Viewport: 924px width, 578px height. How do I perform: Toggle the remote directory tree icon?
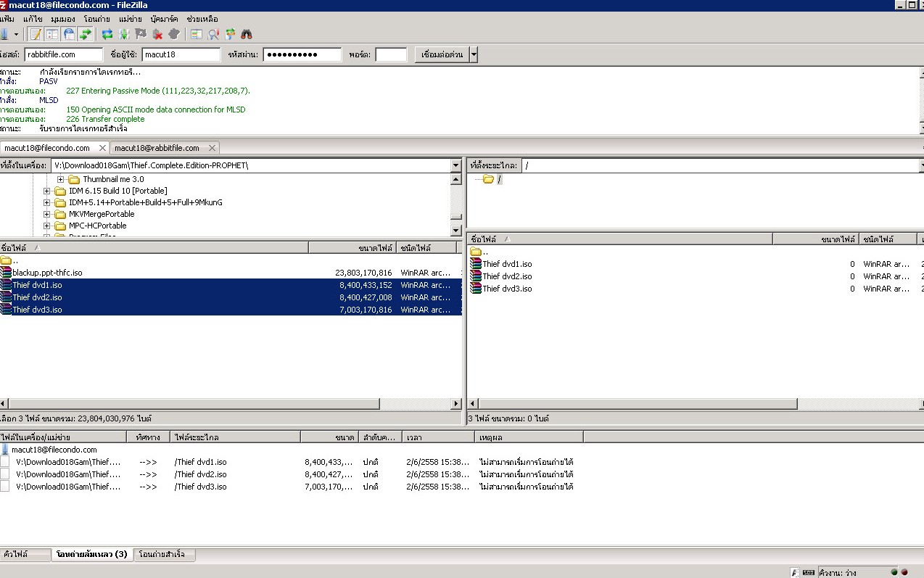(69, 34)
